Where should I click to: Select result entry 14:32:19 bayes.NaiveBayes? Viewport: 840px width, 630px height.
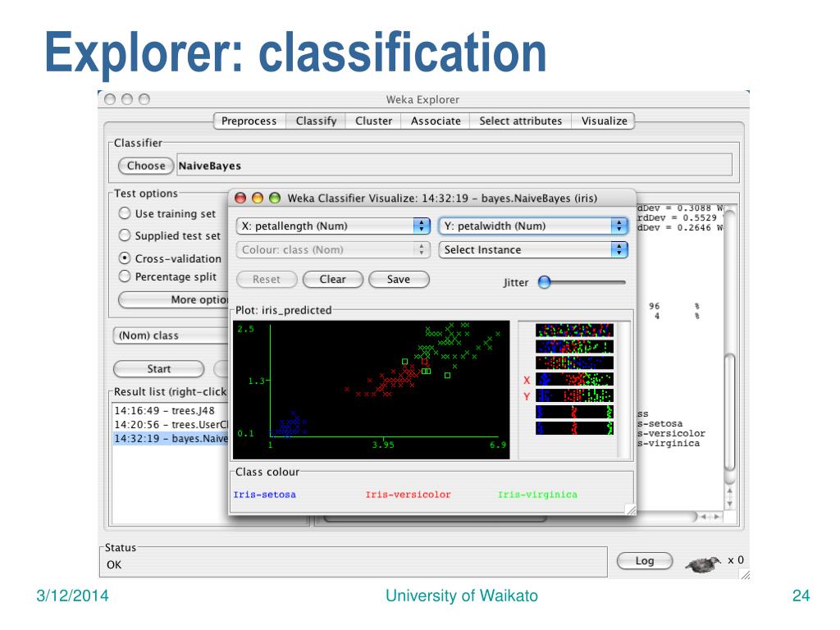171,438
